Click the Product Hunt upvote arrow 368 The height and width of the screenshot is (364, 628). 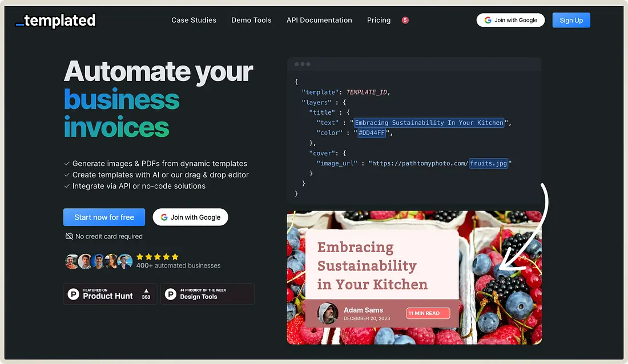[x=146, y=294]
